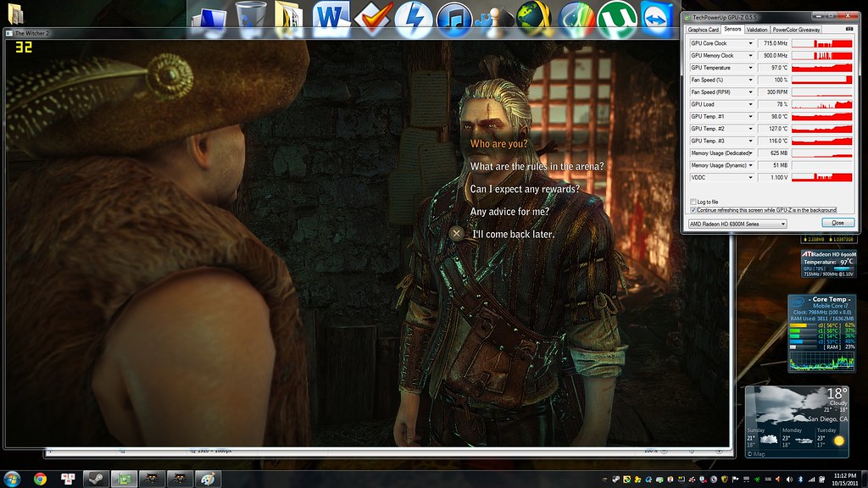The width and height of the screenshot is (868, 488).
Task: Open uTorrent from the dock
Action: click(x=617, y=19)
